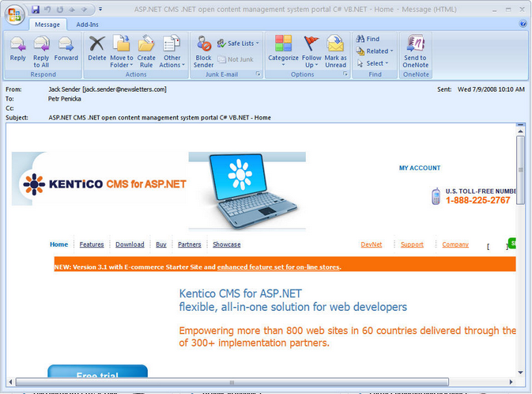This screenshot has width=532, height=394.
Task: Click Find in the ribbon
Action: coord(368,39)
